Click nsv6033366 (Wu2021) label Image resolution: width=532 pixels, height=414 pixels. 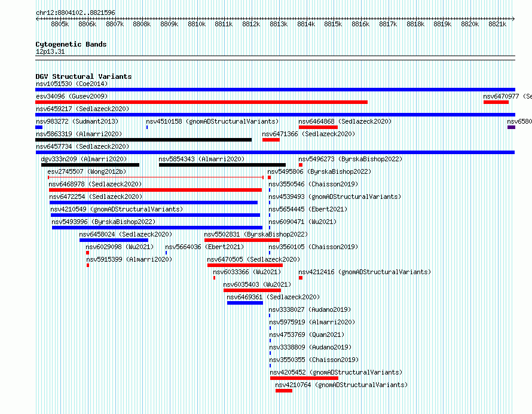tap(247, 272)
